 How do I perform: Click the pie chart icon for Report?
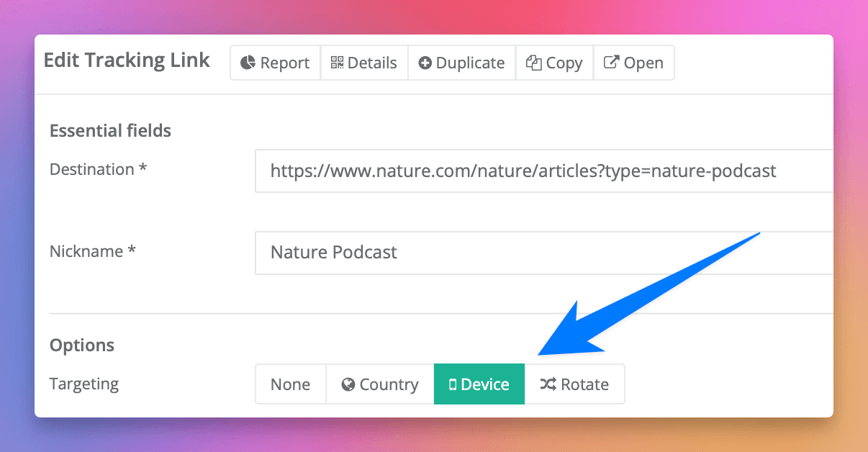click(x=248, y=63)
